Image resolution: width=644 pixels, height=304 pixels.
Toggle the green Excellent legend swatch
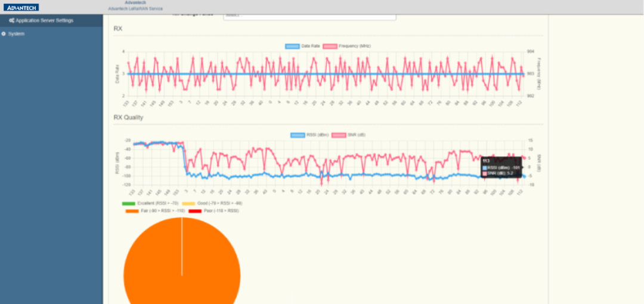coord(129,203)
